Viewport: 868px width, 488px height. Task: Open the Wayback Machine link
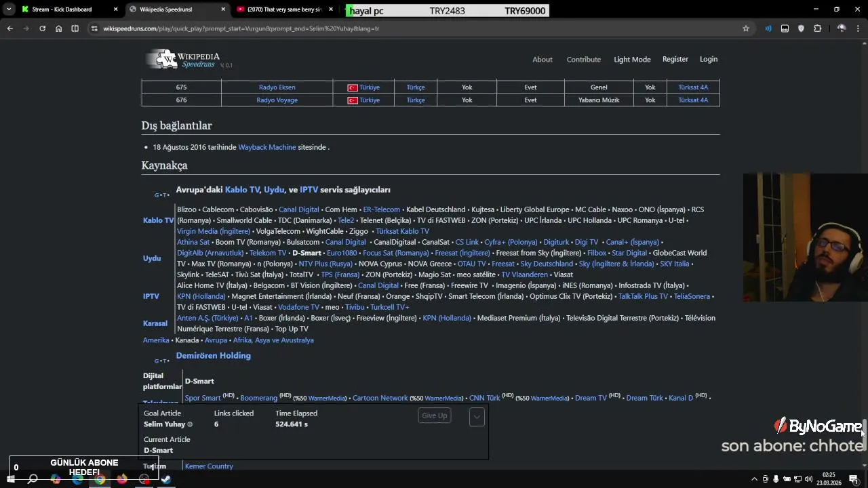[x=267, y=147]
